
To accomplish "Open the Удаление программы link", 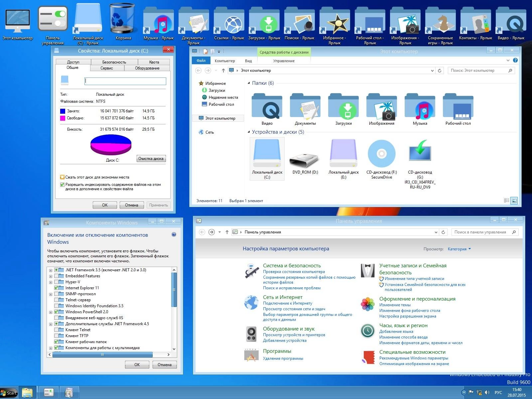I will click(x=283, y=358).
